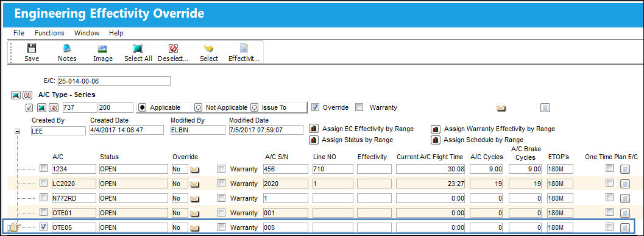
Task: Click envelope icon in the N772RD row
Action: [195, 199]
